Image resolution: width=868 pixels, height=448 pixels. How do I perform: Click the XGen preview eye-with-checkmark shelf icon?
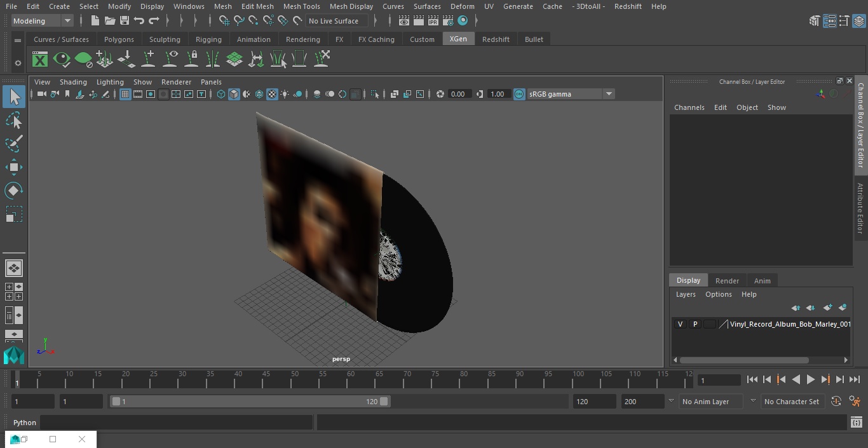pos(62,60)
